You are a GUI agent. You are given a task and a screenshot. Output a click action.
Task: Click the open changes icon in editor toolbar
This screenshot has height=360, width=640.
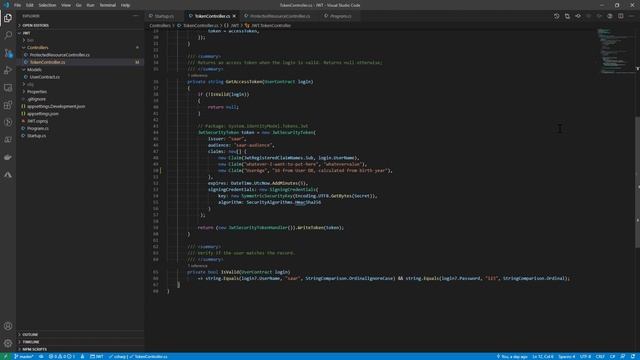[x=567, y=16]
